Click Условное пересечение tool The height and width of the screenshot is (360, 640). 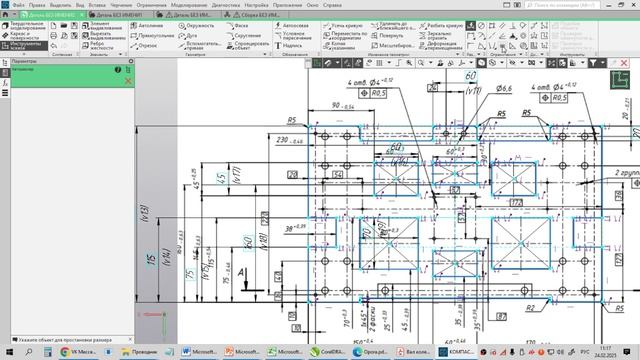pos(293,36)
